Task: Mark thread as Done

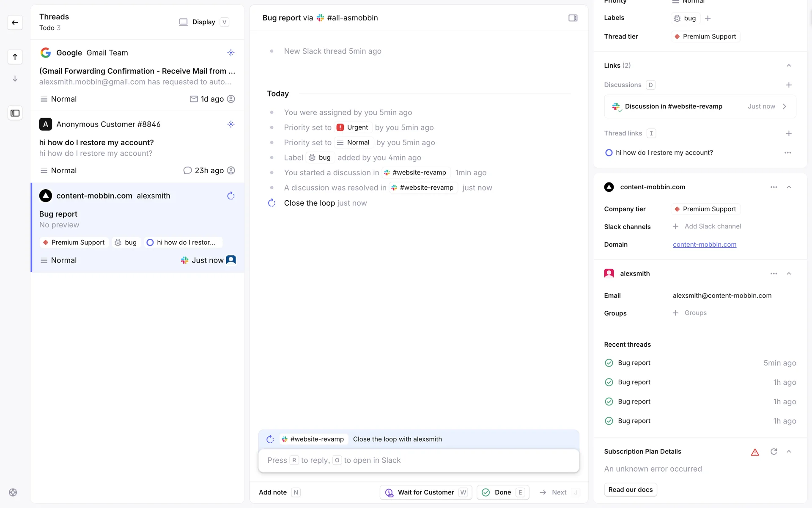Action: click(502, 492)
